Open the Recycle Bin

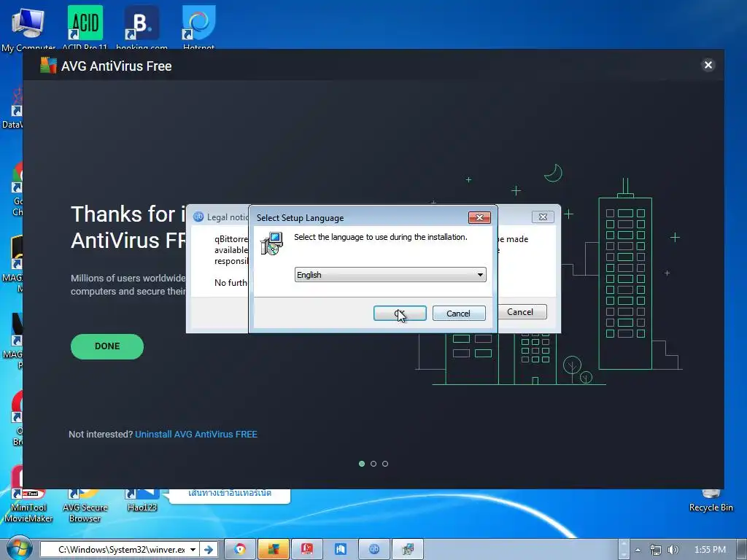point(711,501)
